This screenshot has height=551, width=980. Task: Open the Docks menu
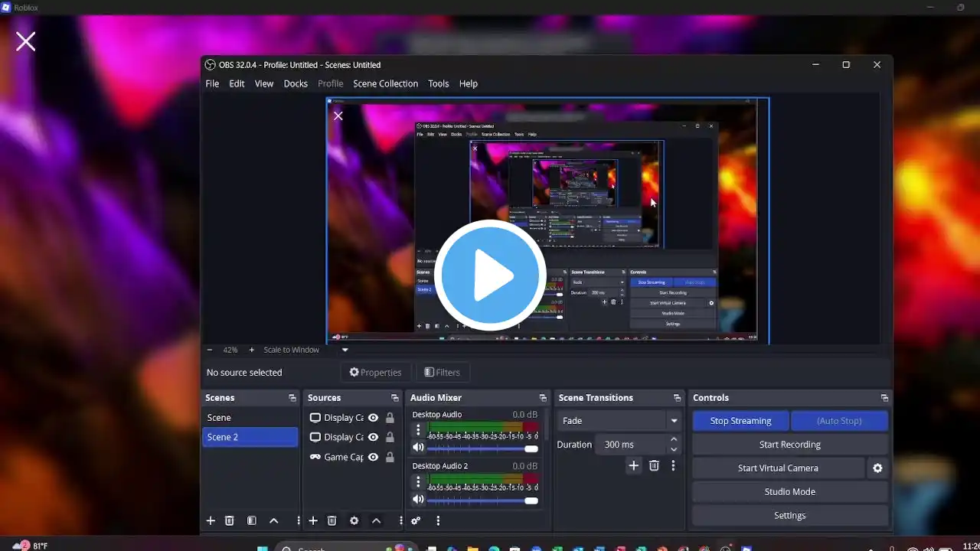[x=296, y=83]
